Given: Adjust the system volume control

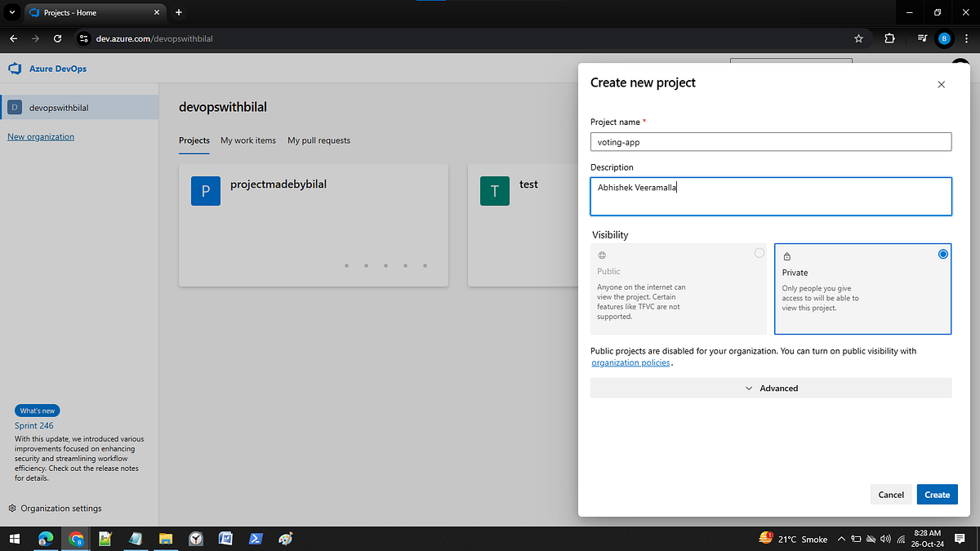Looking at the screenshot, I should [885, 539].
